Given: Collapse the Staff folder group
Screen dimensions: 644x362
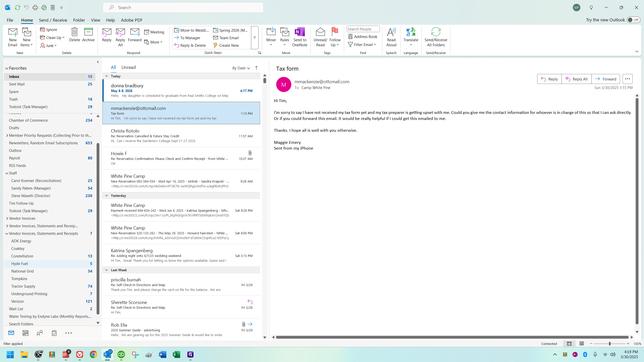Looking at the screenshot, I should (x=7, y=173).
